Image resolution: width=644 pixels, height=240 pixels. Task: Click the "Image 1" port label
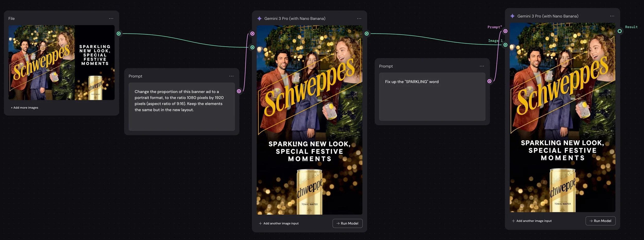click(x=495, y=41)
